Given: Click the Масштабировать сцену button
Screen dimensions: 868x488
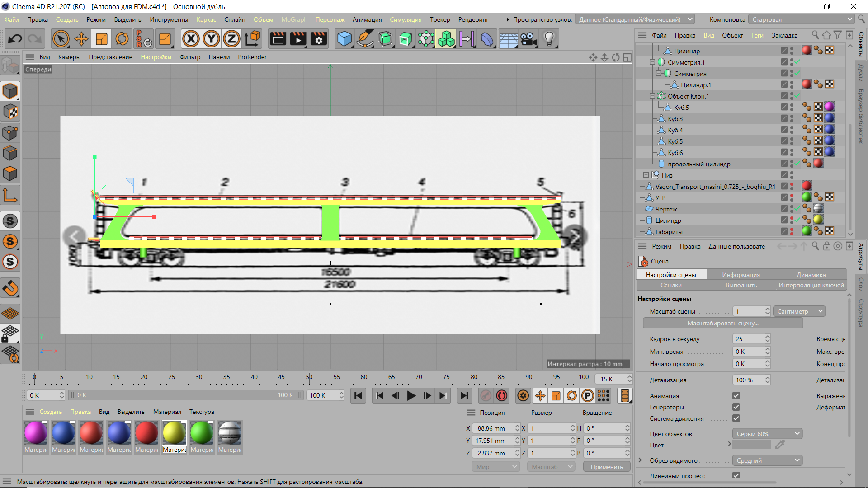Looking at the screenshot, I should pos(722,323).
